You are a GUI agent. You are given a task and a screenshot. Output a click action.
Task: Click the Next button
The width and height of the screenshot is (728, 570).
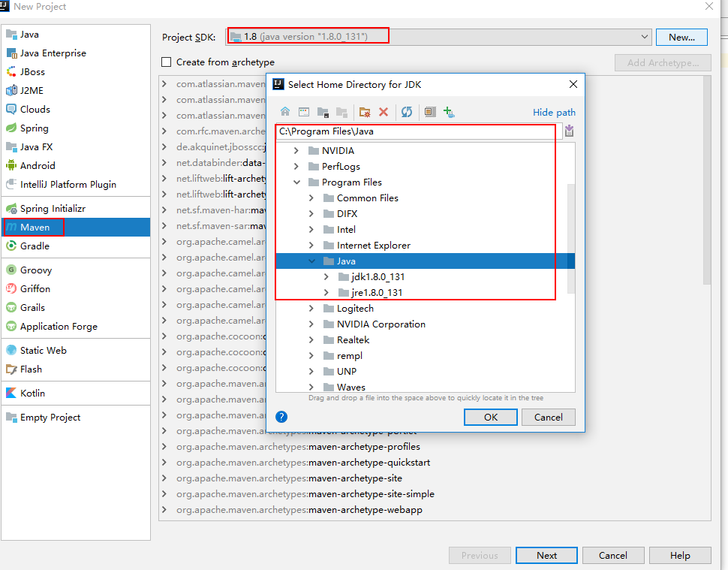(546, 555)
